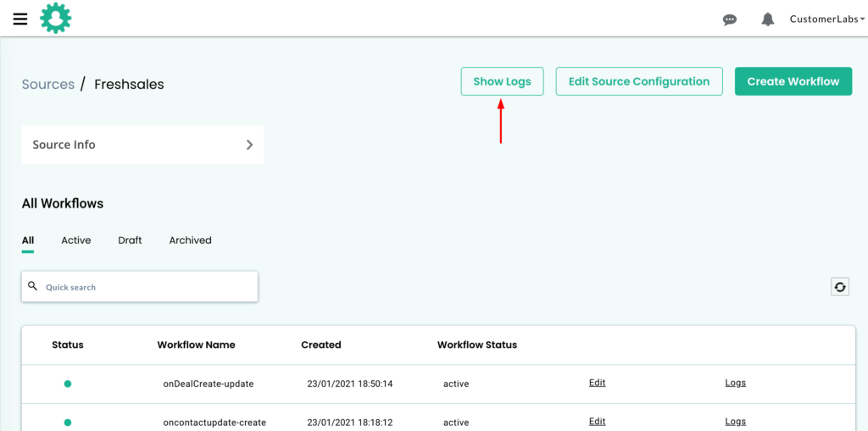Select the All workflows tab
868x431 pixels.
pyautogui.click(x=28, y=240)
